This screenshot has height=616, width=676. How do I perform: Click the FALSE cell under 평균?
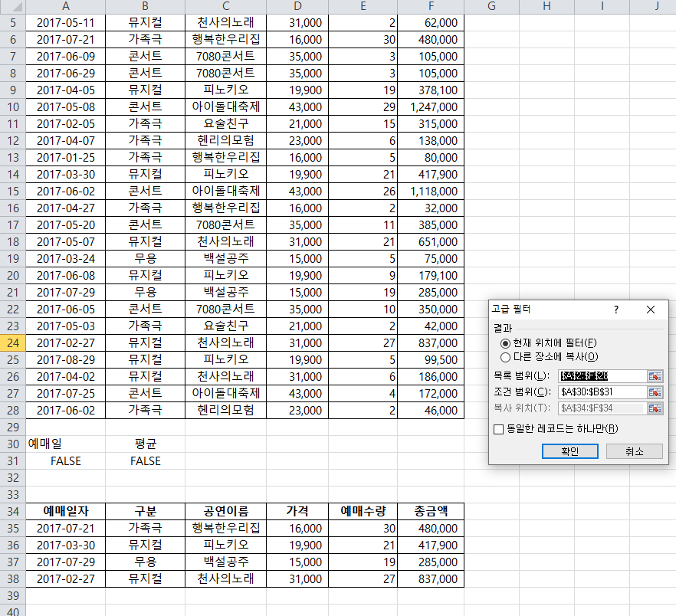click(x=145, y=460)
